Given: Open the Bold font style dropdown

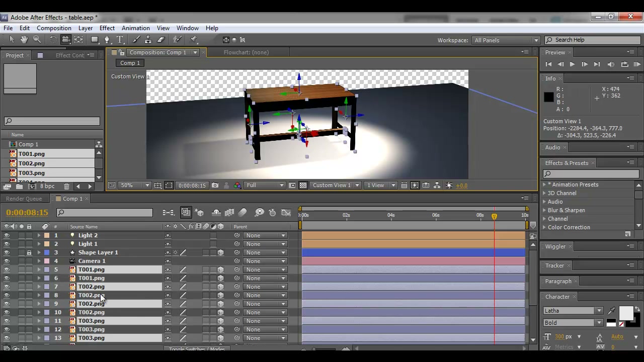Looking at the screenshot, I should (573, 323).
